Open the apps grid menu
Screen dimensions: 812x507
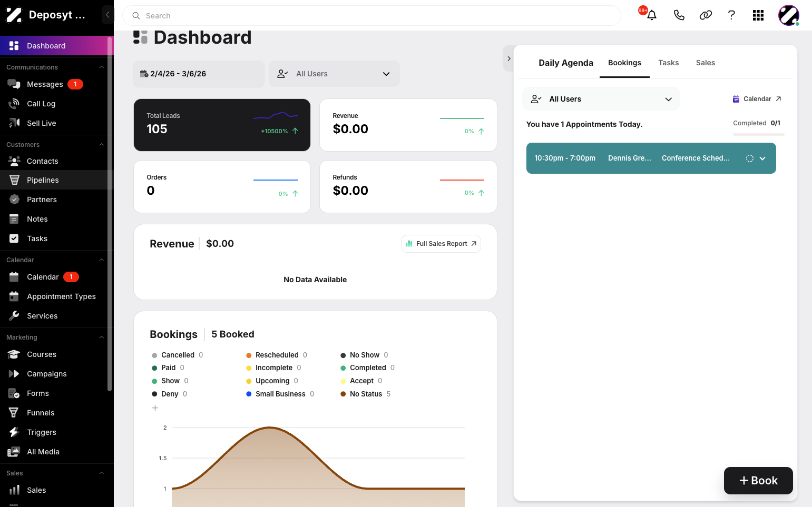click(x=758, y=15)
